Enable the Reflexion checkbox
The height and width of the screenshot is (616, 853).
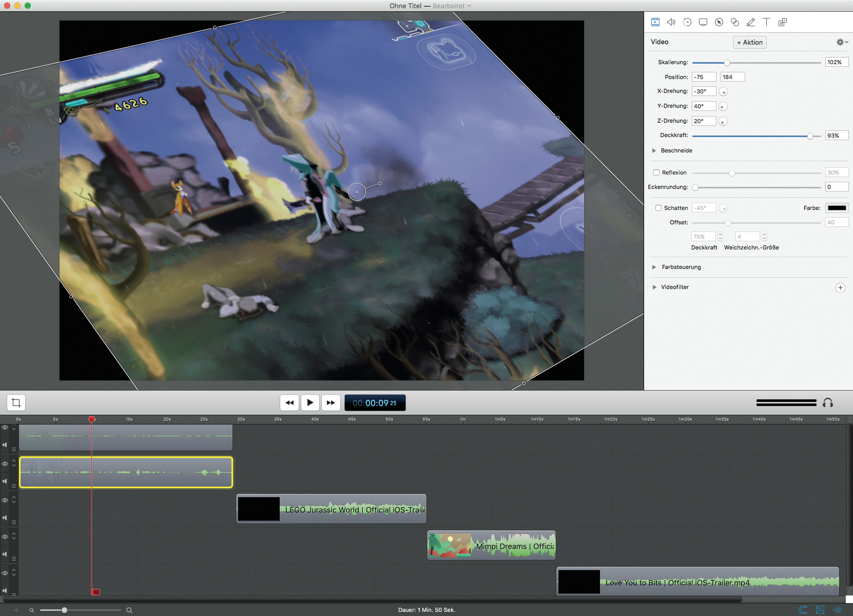[x=656, y=172]
